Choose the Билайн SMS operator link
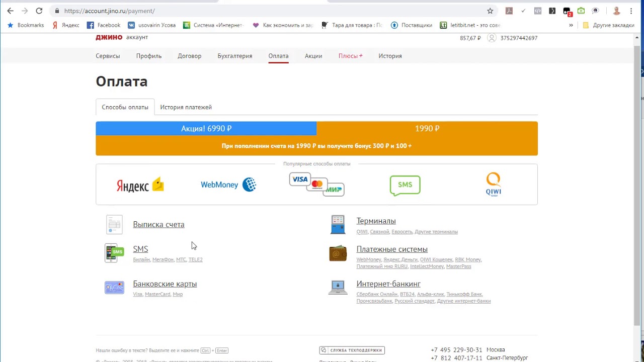Screen dimensions: 644x362 pyautogui.click(x=141, y=259)
